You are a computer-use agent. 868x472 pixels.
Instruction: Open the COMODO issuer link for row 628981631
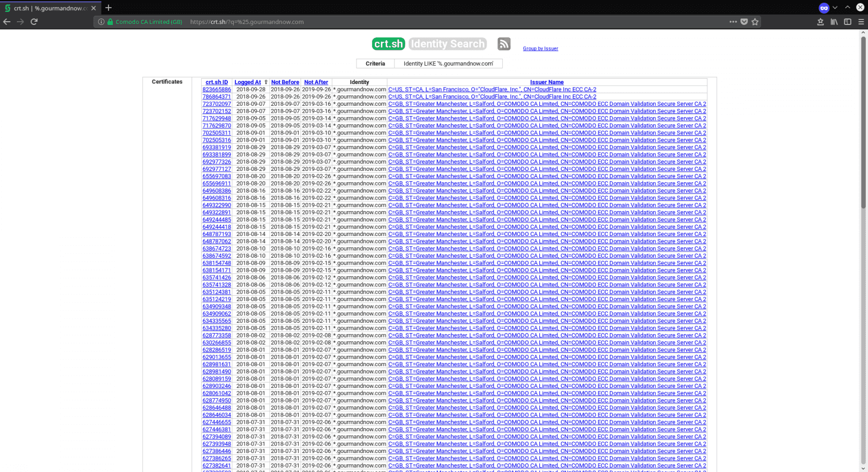click(x=547, y=365)
